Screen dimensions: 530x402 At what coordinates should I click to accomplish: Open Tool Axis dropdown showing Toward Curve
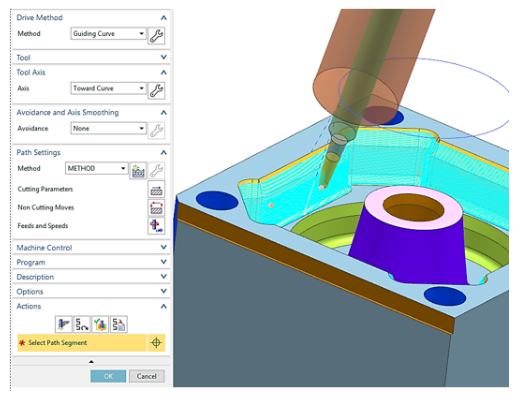(109, 88)
